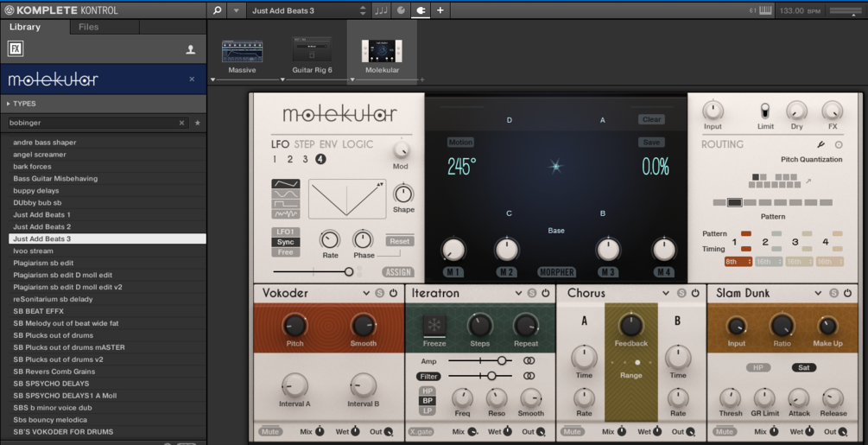The width and height of the screenshot is (868, 445).
Task: Click the circular icon beside routing wrench
Action: point(839,144)
